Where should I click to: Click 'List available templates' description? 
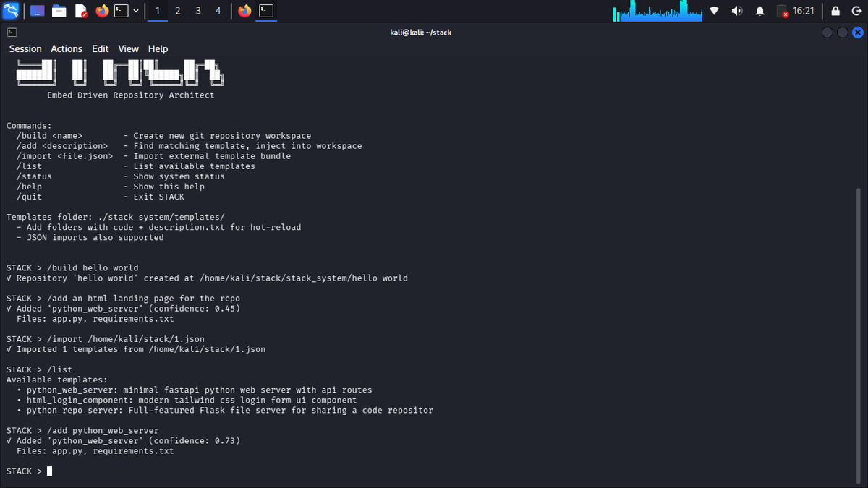tap(194, 166)
